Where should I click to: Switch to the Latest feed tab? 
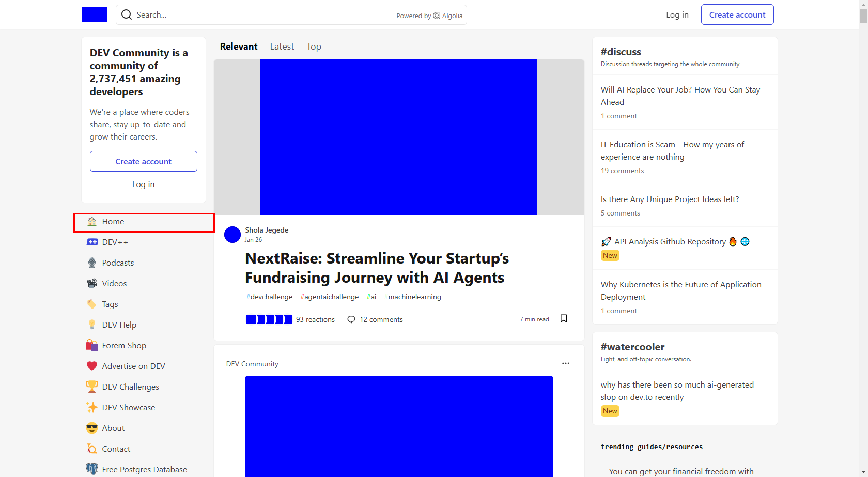[282, 47]
